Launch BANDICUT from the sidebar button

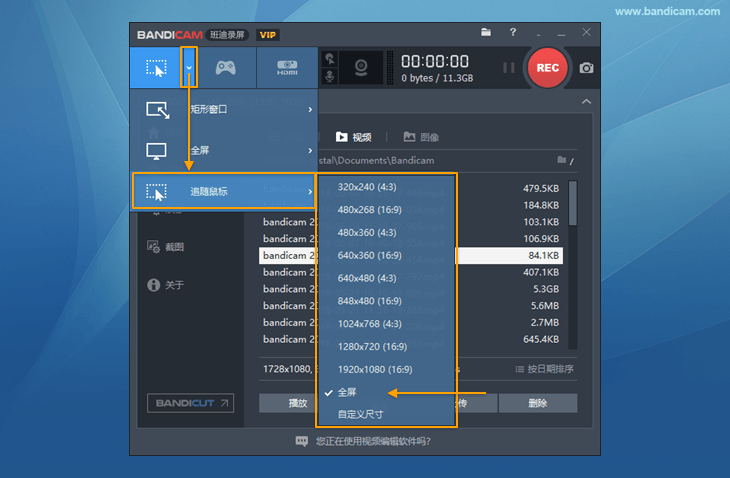(x=190, y=403)
